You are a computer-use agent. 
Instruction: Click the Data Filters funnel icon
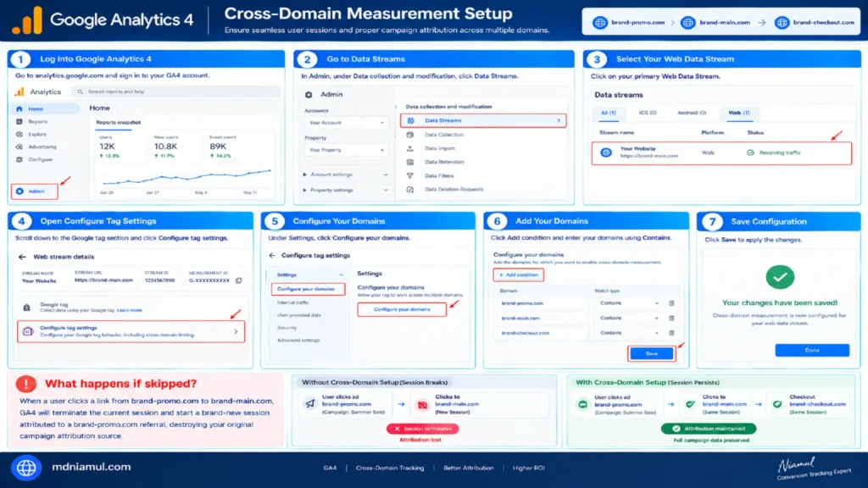point(410,176)
